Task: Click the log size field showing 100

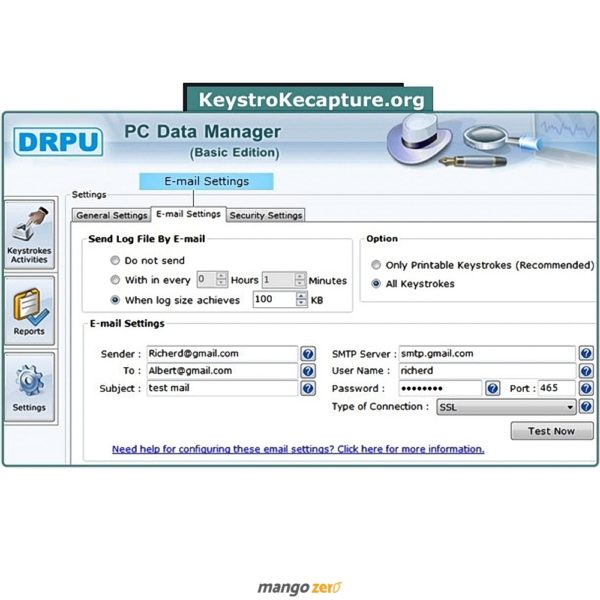Action: click(275, 299)
